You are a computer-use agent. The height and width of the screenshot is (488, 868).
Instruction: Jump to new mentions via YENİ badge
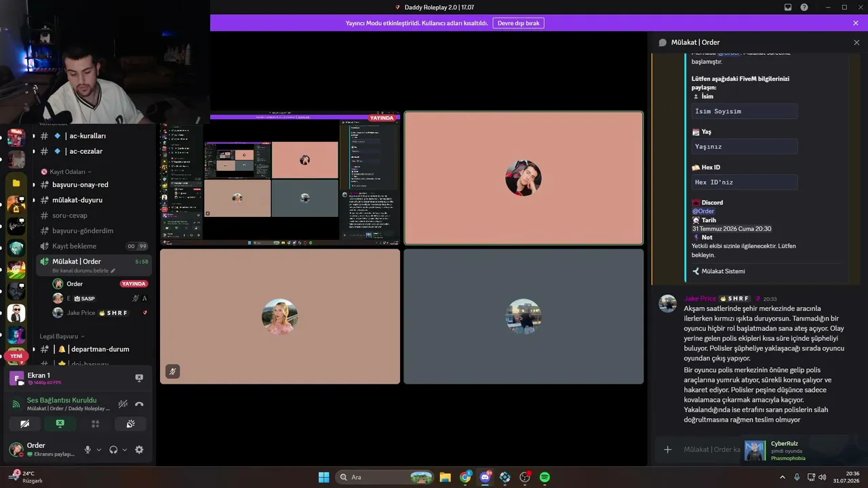click(16, 356)
